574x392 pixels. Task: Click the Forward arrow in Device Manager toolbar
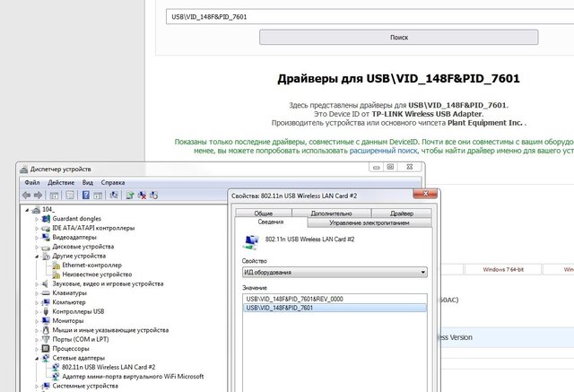(38, 195)
